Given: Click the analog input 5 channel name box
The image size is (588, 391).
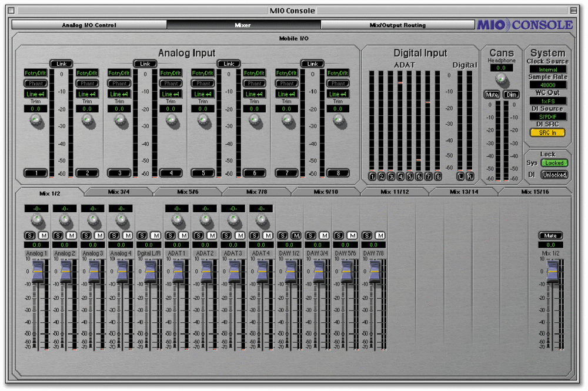Looking at the screenshot, I should (203, 173).
